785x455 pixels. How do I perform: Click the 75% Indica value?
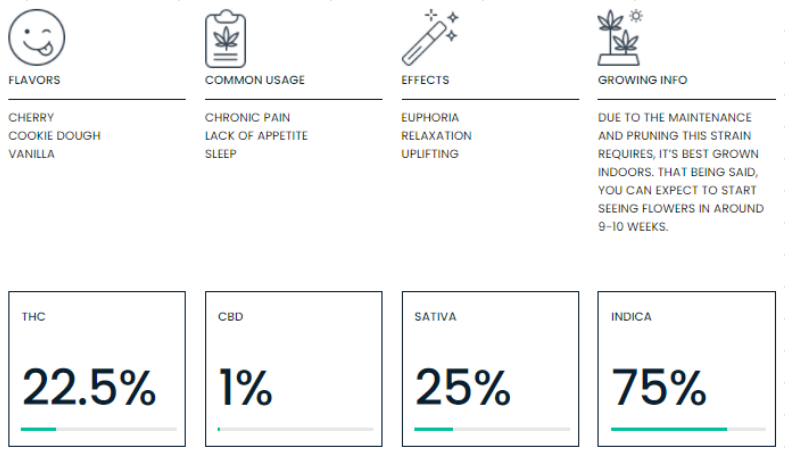point(659,387)
